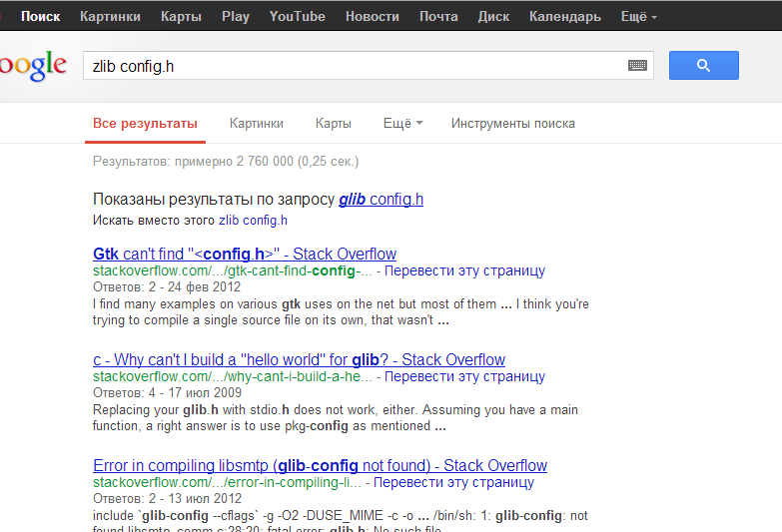Click the green URL stackoverflow.com/.../error-in-compiling-li
The width and height of the screenshot is (782, 532).
pos(227,482)
